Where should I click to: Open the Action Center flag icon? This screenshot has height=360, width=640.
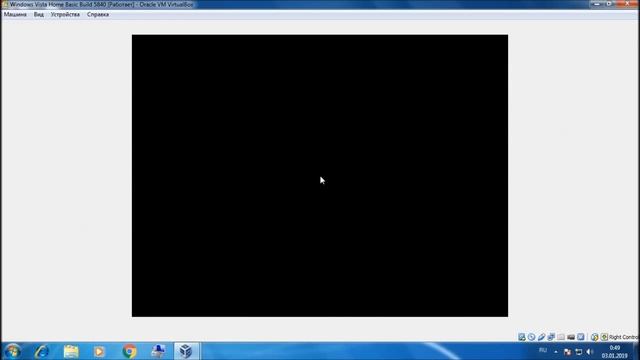(567, 351)
